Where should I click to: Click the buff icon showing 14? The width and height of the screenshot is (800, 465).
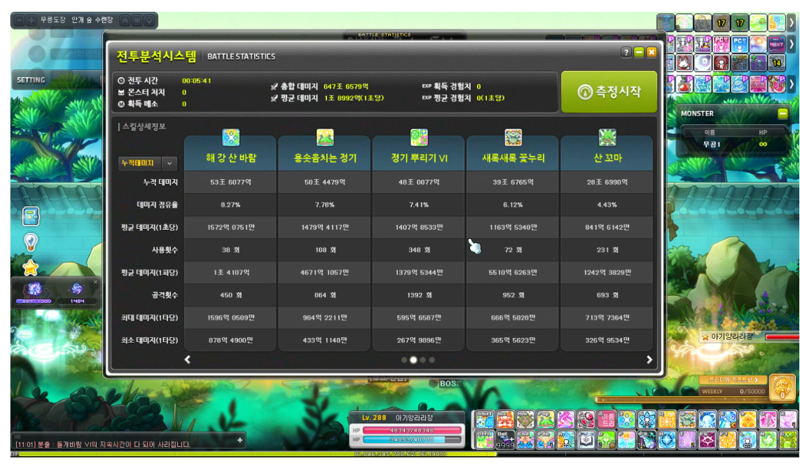click(777, 63)
